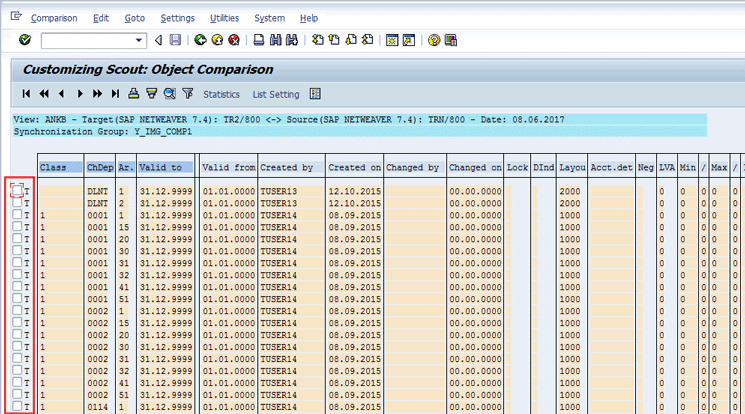
Task: Expand the command field using the left triangle
Action: (x=158, y=40)
